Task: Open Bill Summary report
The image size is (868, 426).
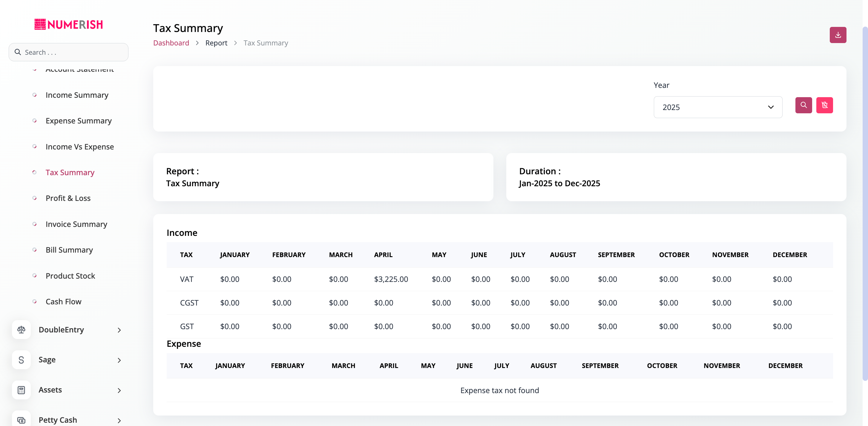Action: coord(69,250)
